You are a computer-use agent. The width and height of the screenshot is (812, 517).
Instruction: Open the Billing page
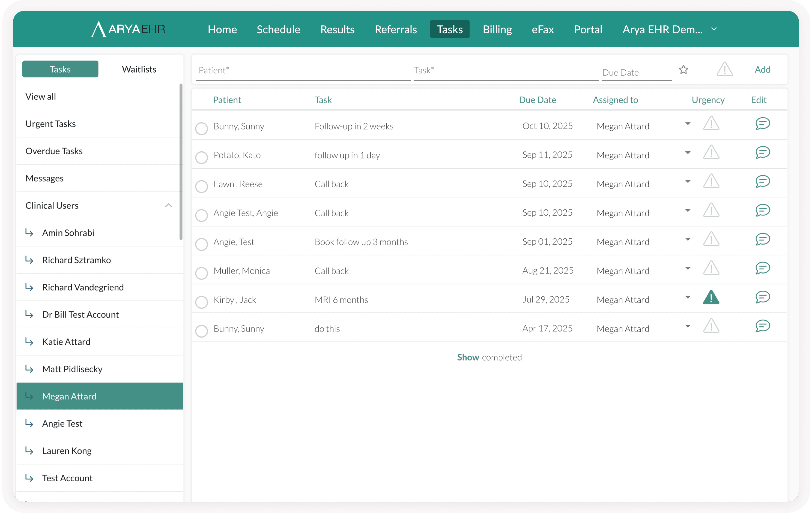click(497, 29)
